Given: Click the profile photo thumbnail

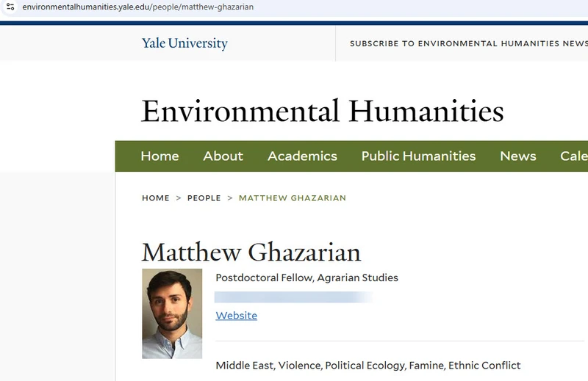Looking at the screenshot, I should pyautogui.click(x=172, y=313).
